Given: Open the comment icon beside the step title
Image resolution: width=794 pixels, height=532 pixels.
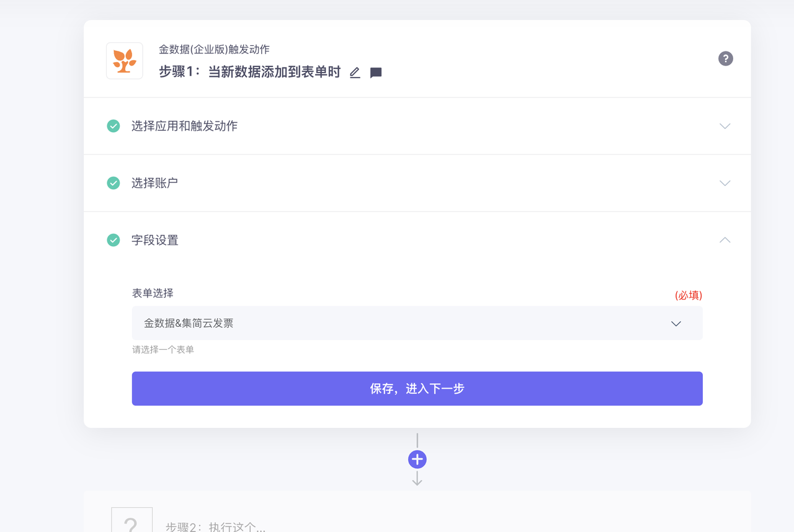Looking at the screenshot, I should tap(376, 73).
